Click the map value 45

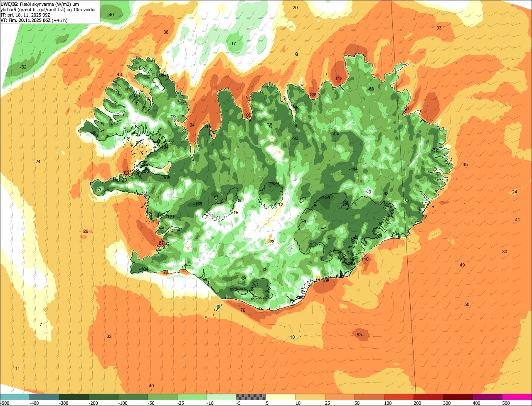tap(465, 164)
